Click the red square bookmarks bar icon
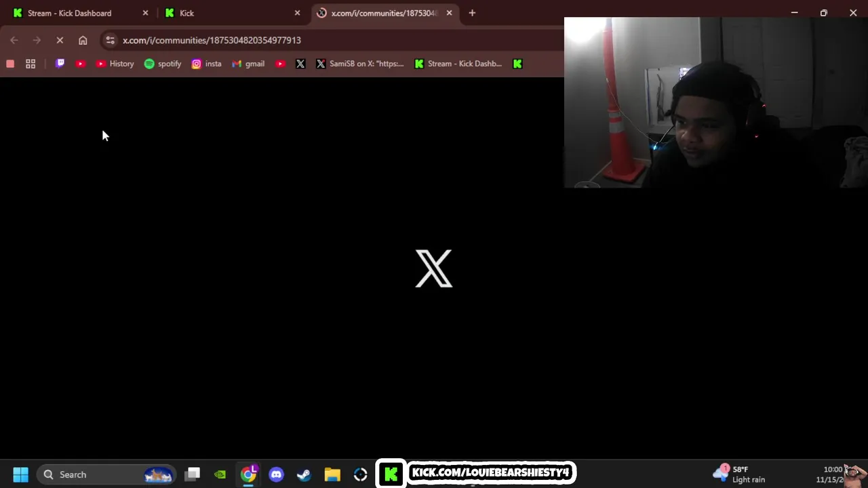The image size is (868, 488). point(10,64)
